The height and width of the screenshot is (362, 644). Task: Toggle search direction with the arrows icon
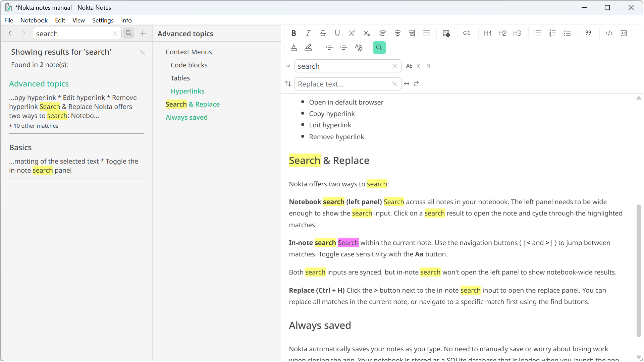pyautogui.click(x=288, y=84)
